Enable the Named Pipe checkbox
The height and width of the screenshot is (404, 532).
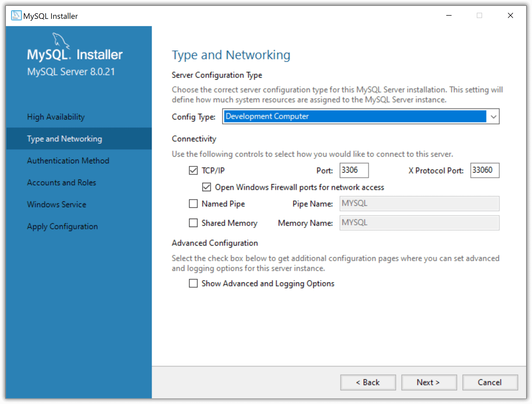[193, 204]
